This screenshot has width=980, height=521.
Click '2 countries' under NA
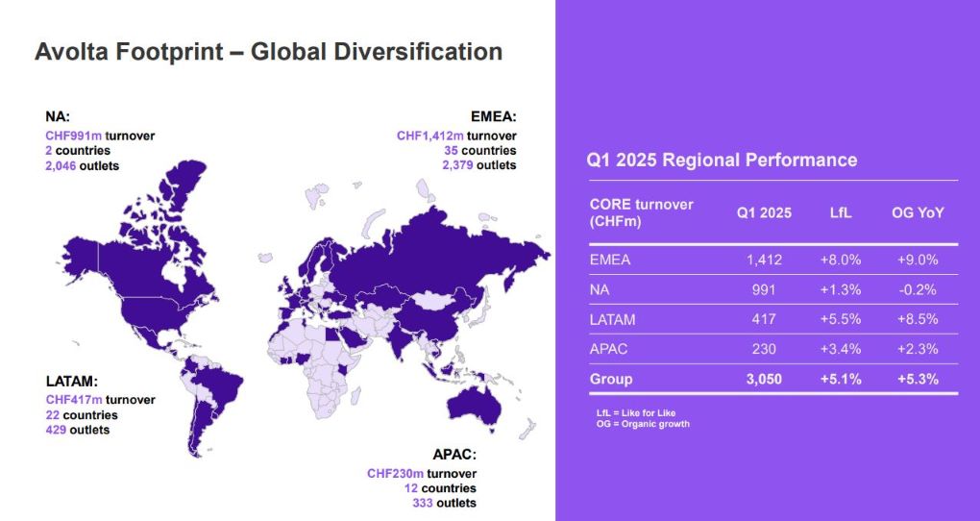[x=78, y=151]
